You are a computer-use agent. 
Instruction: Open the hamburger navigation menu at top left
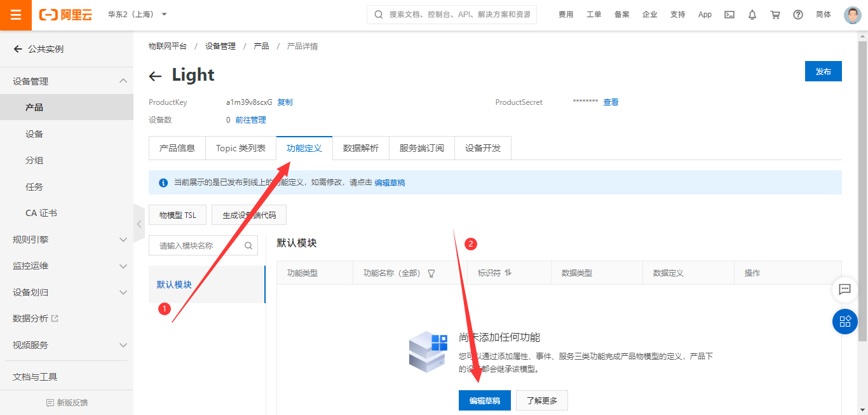pyautogui.click(x=15, y=15)
